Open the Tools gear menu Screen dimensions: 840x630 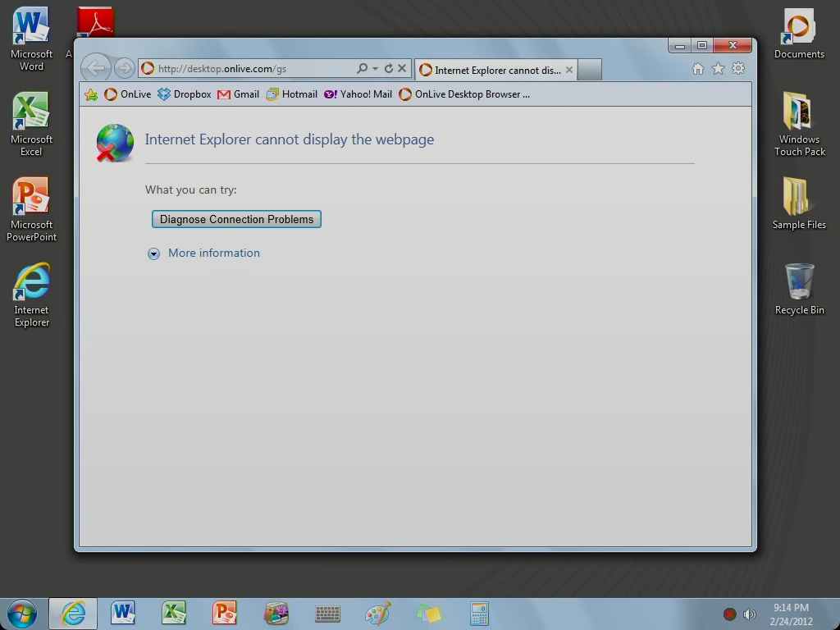(738, 69)
